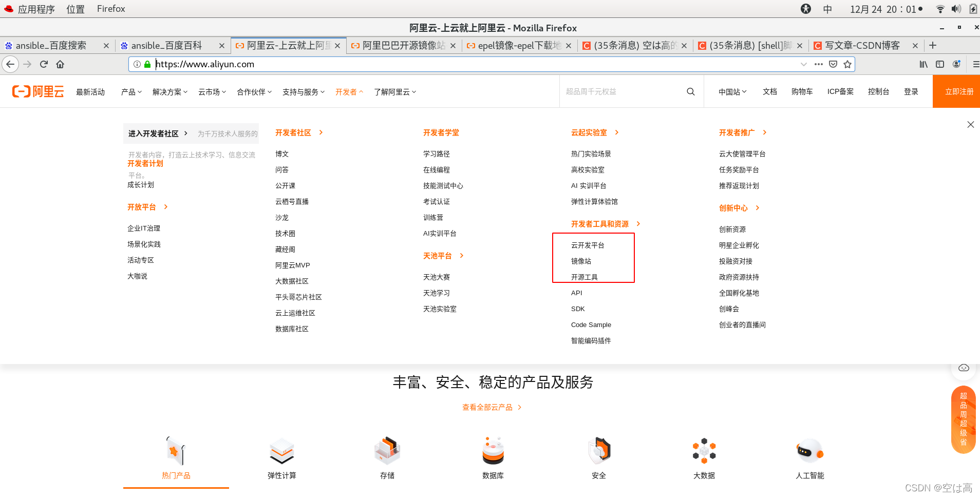This screenshot has height=498, width=980.
Task: Open page actions three-dot menu
Action: tap(819, 64)
